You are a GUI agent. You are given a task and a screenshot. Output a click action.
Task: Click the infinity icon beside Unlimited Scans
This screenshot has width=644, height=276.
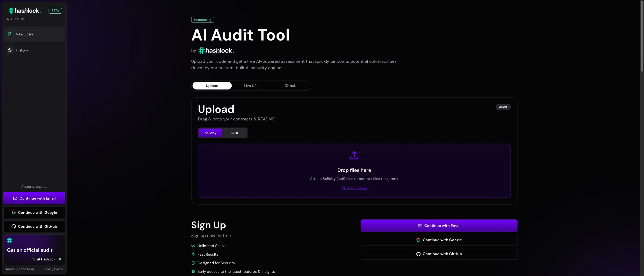193,246
